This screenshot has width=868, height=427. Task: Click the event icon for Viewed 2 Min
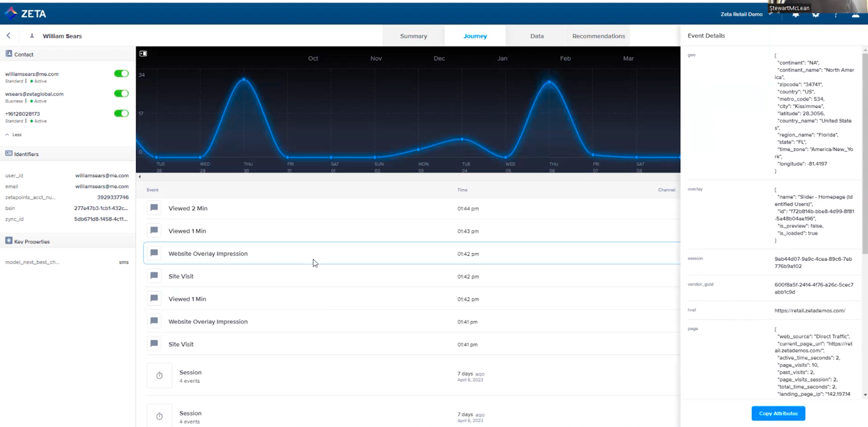coord(154,208)
